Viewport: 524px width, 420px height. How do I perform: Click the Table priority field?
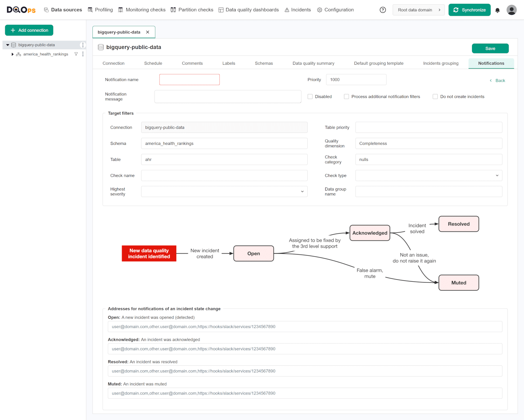tap(429, 127)
